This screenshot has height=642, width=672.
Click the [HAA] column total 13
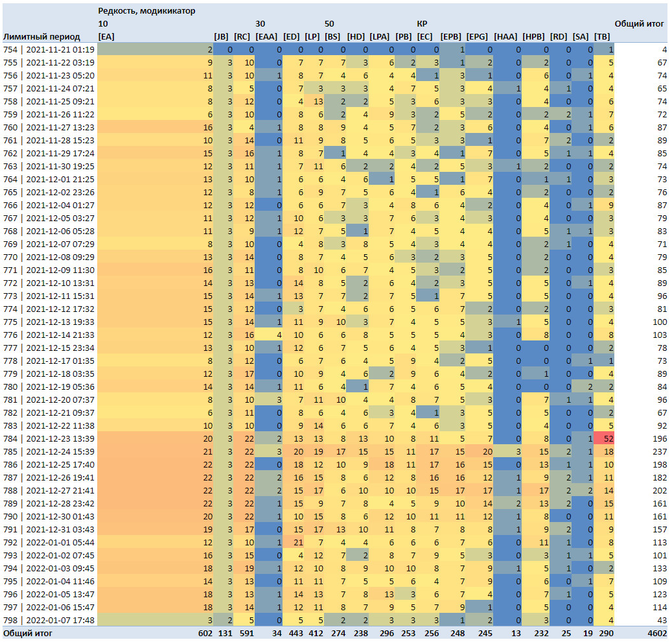click(x=516, y=634)
